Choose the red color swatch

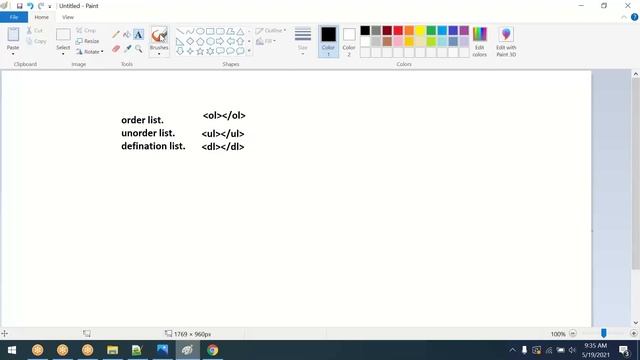coord(398,31)
